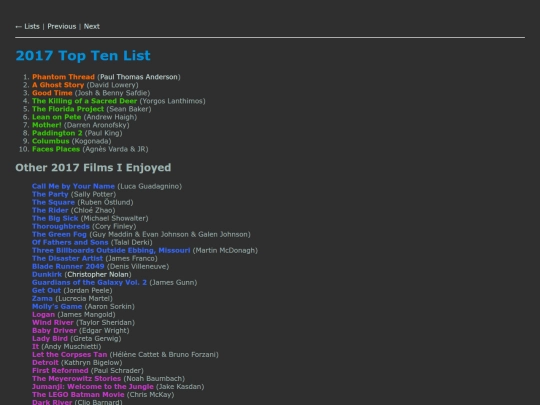Viewport: 540px width, 405px height.
Task: Click director name Paul Schrader
Action: 117,371
